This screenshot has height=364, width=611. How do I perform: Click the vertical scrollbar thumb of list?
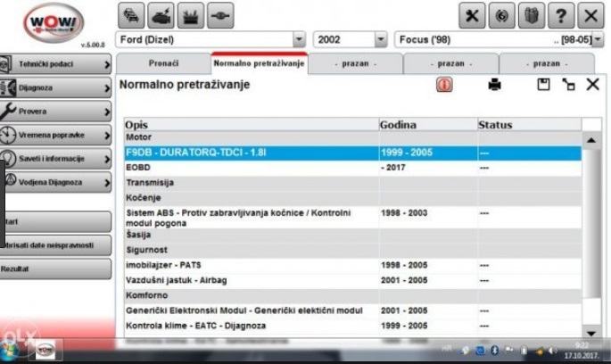(x=591, y=222)
